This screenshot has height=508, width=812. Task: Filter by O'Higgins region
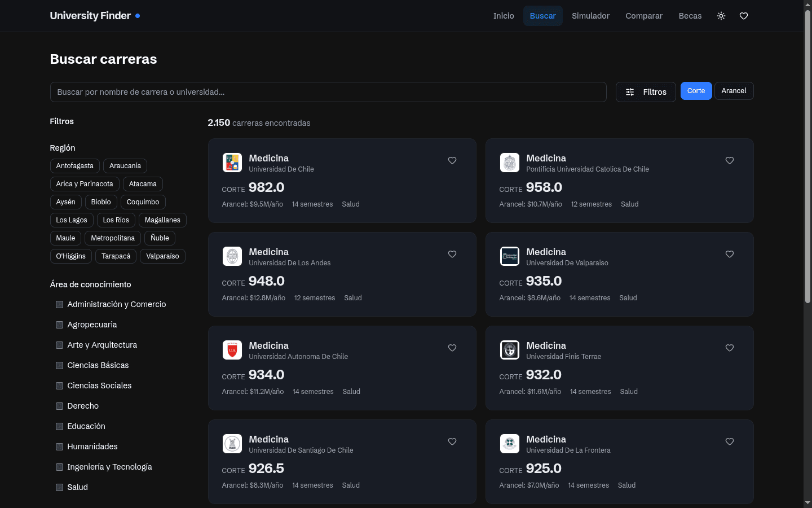coord(71,256)
